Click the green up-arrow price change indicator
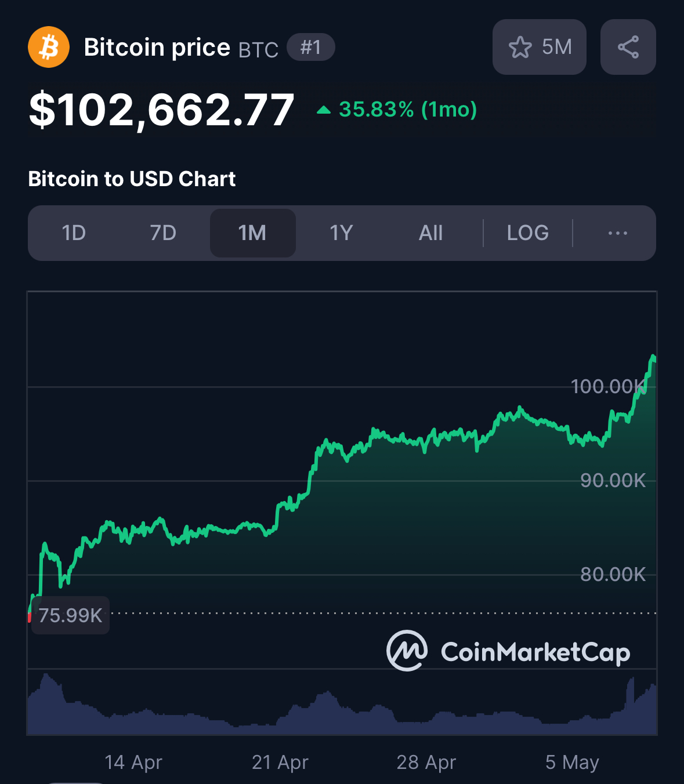684x784 pixels. 324,110
